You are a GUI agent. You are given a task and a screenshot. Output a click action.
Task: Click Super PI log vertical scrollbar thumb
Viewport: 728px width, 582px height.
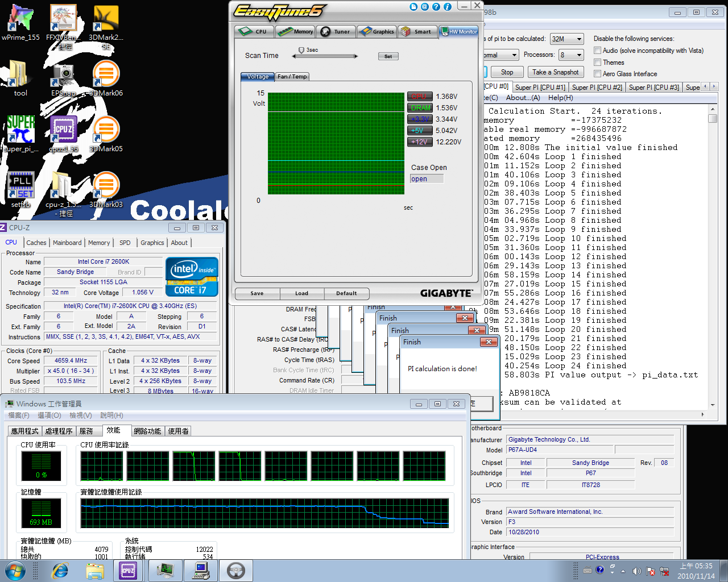[x=713, y=118]
